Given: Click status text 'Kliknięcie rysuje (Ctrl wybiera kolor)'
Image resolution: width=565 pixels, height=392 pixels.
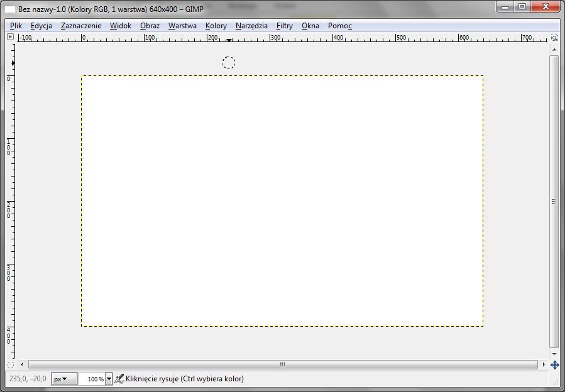Looking at the screenshot, I should tap(185, 379).
